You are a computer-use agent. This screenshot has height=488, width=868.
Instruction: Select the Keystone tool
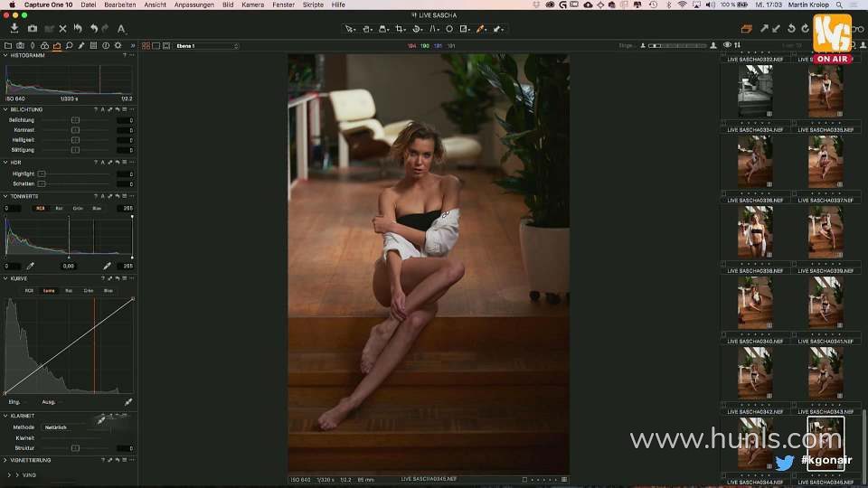434,29
